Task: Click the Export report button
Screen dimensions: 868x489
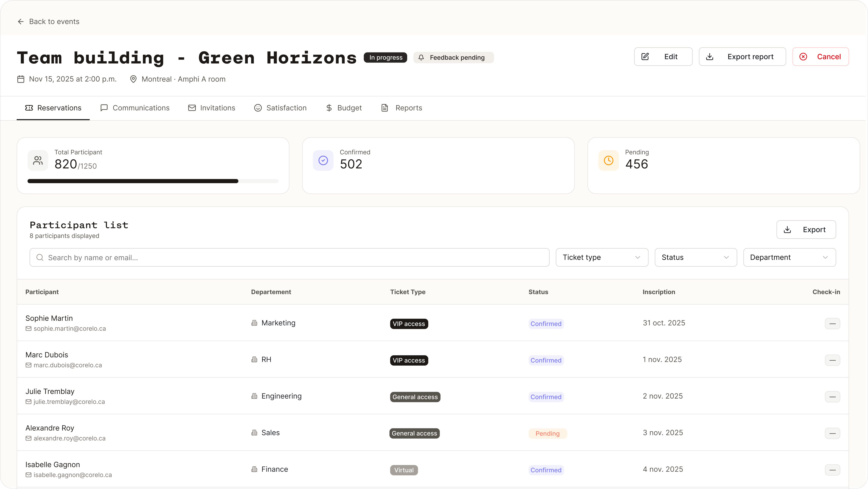Action: 742,57
